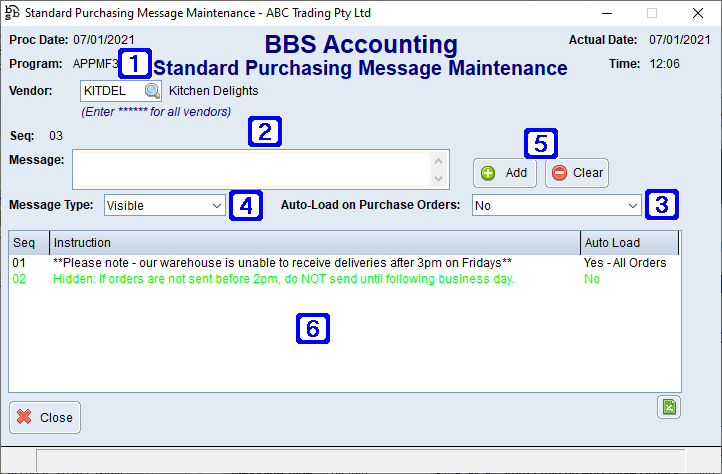Viewport: 722px width, 474px height.
Task: Select row 01 warehouse deliveries message
Action: (x=344, y=263)
